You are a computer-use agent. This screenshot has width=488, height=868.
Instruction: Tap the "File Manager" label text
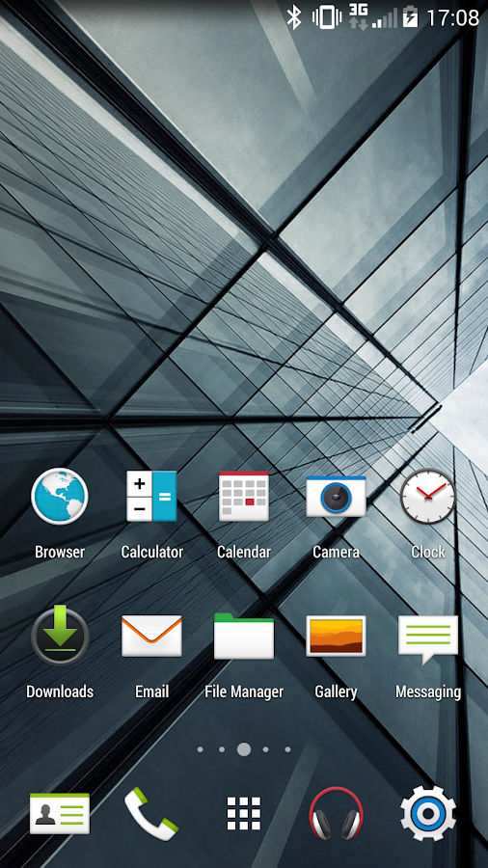coord(244,692)
